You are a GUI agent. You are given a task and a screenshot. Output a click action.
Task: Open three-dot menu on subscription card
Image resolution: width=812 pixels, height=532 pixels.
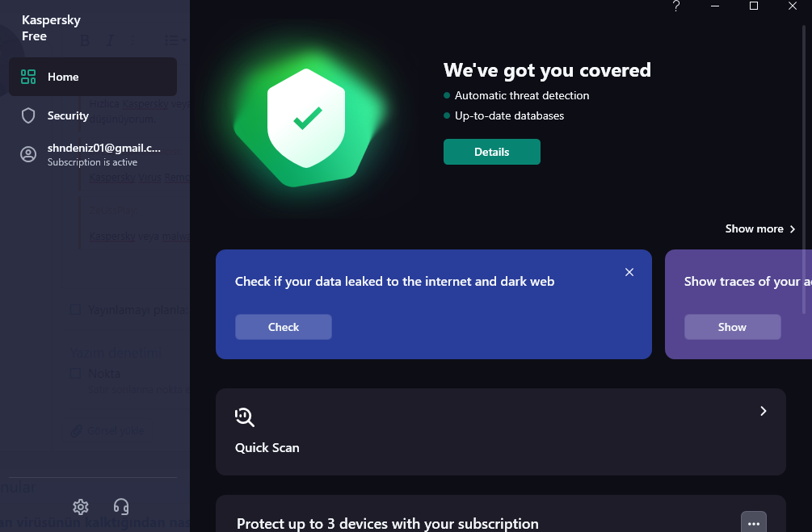(753, 523)
